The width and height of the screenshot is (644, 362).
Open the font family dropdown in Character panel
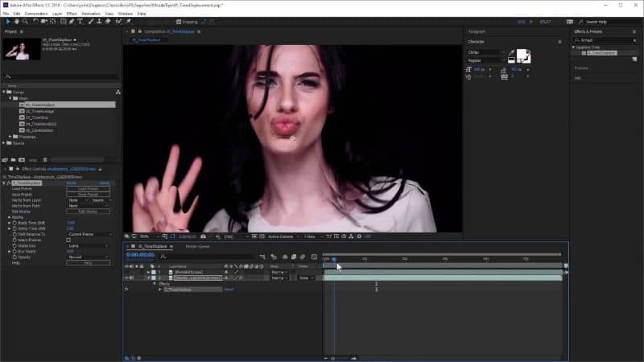coord(486,52)
